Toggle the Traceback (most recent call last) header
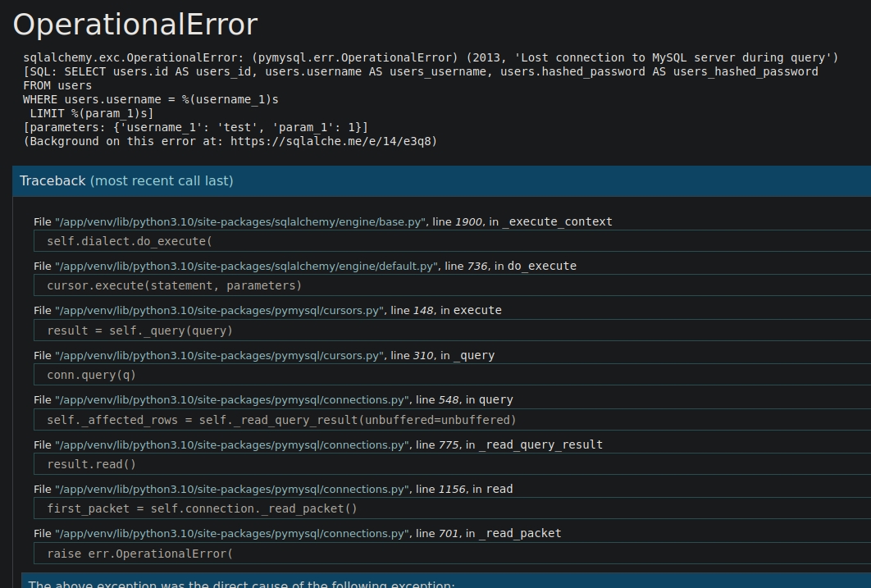Image resolution: width=871 pixels, height=588 pixels. (x=126, y=180)
